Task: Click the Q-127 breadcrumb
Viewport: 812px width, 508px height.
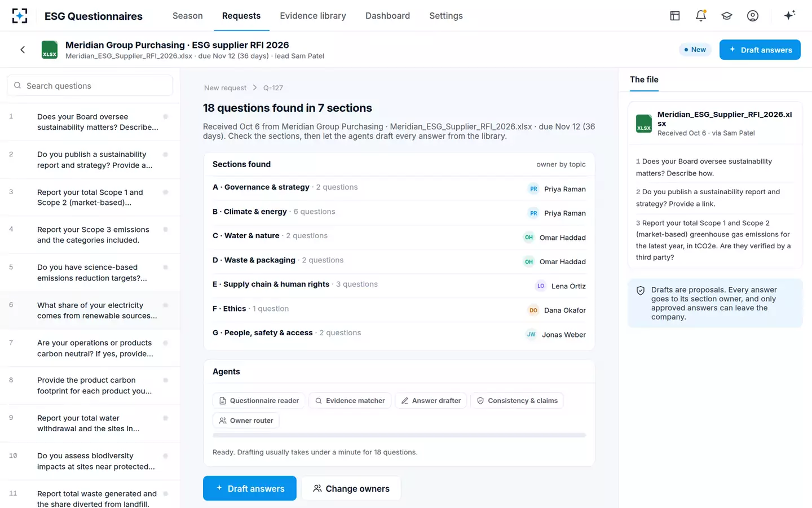Action: pos(273,88)
